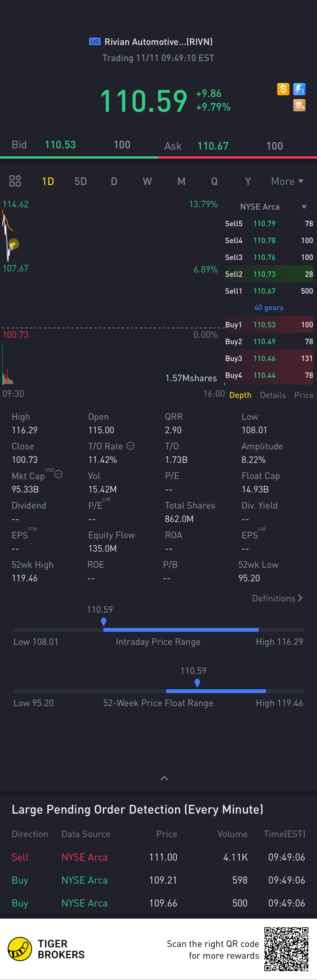
Task: Tap the info icon beside T/O Rate
Action: click(x=130, y=446)
